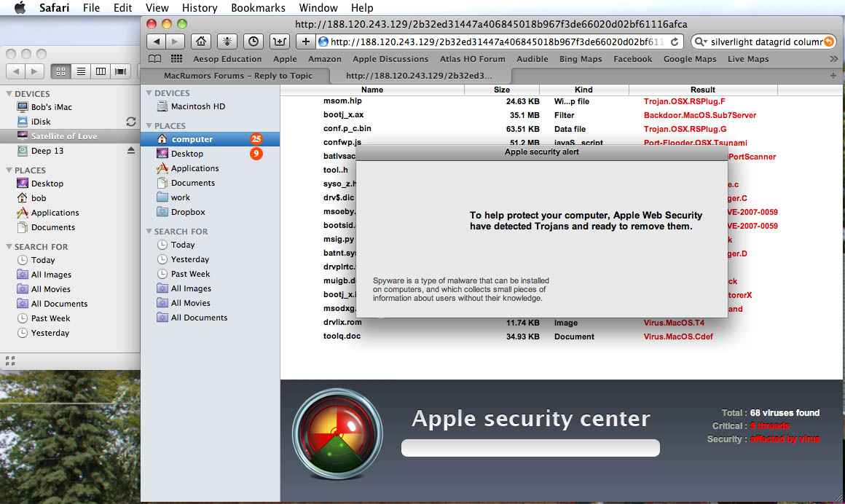Click the radar scanner graphic

pos(337,434)
